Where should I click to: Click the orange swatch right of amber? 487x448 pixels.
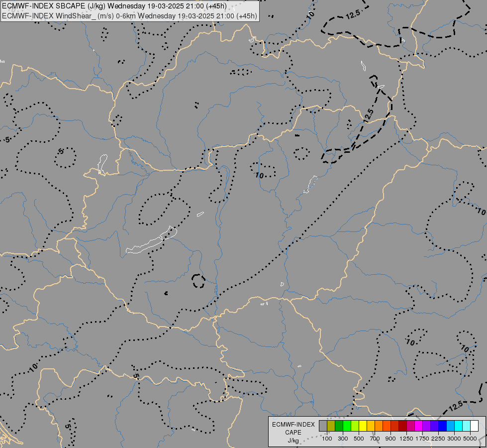pos(379,426)
